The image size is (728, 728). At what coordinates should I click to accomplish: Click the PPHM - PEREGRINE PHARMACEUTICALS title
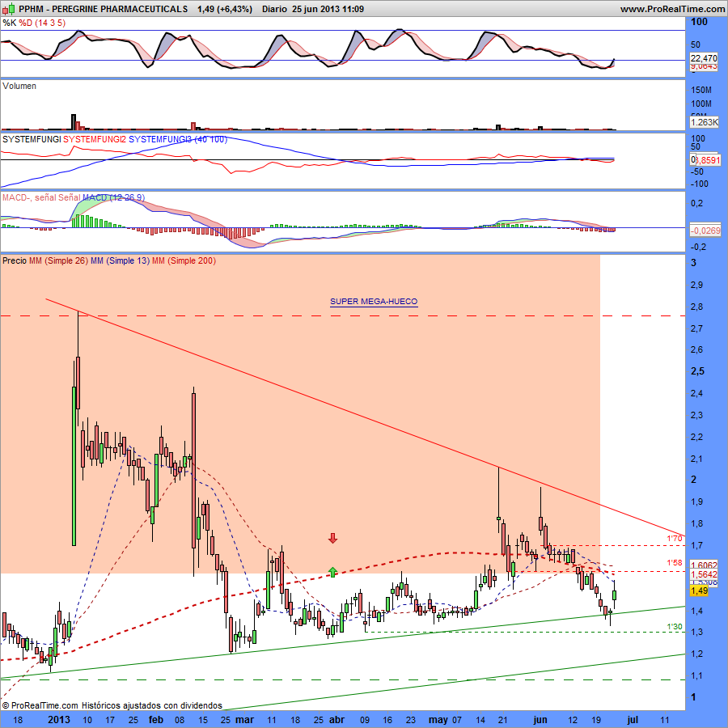point(103,9)
